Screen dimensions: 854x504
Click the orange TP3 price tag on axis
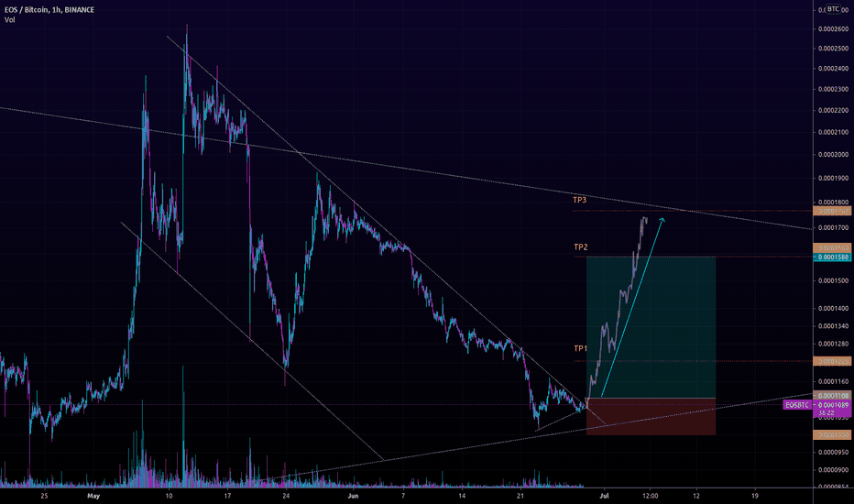pos(832,211)
